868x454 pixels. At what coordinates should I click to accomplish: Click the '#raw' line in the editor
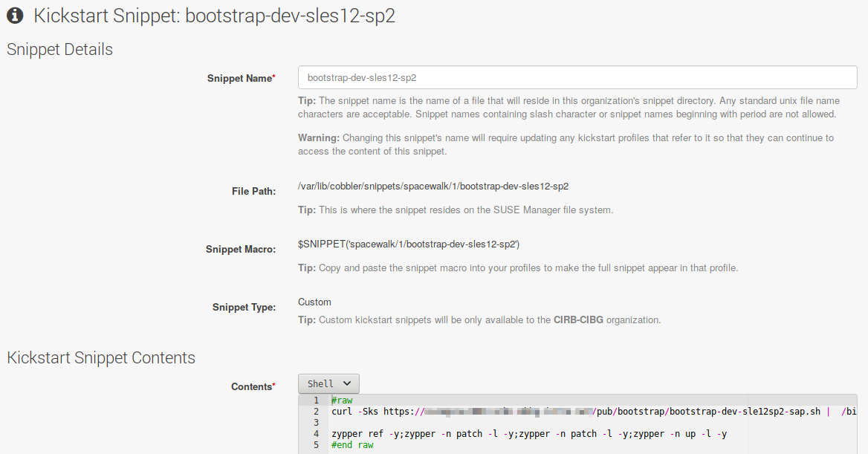tap(342, 401)
